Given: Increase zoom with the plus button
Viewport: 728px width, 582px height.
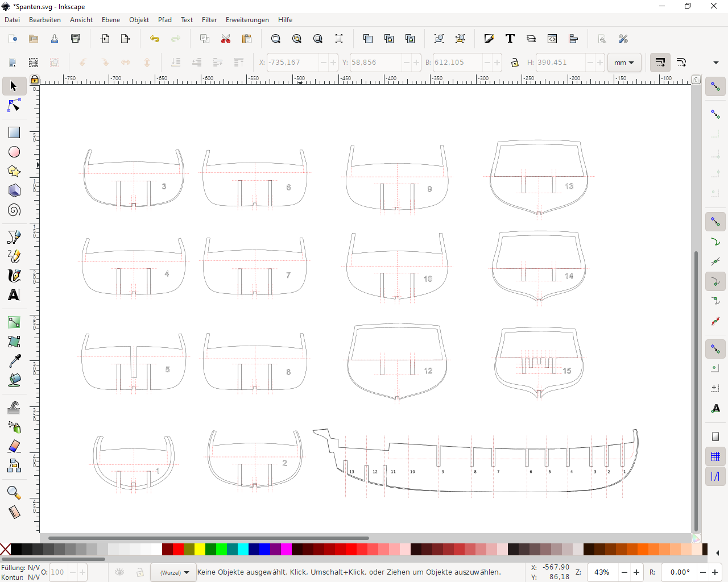Looking at the screenshot, I should (636, 572).
